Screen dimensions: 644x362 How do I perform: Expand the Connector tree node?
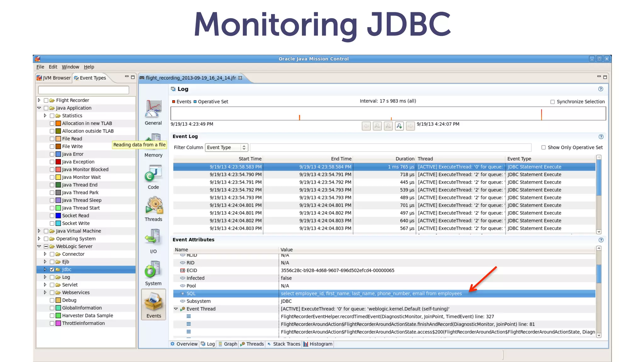point(45,254)
